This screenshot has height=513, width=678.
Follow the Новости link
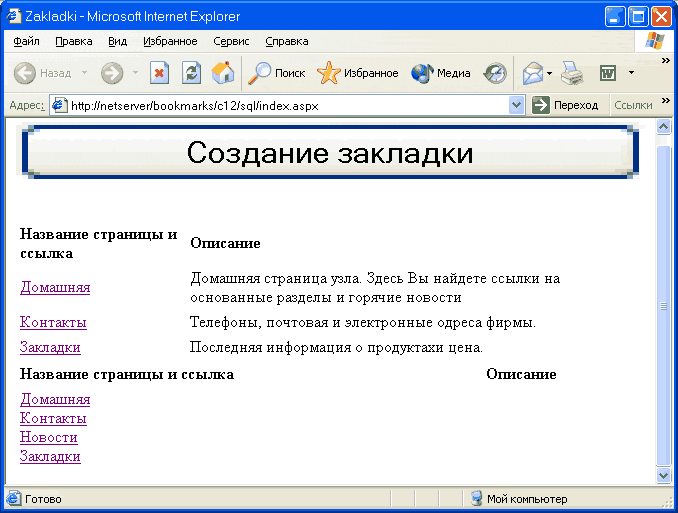tap(48, 437)
